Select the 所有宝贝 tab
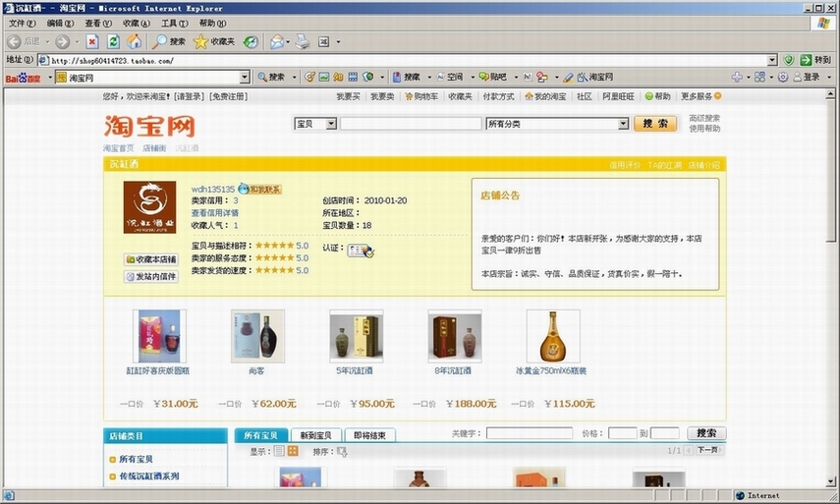This screenshot has height=504, width=840. tap(261, 435)
